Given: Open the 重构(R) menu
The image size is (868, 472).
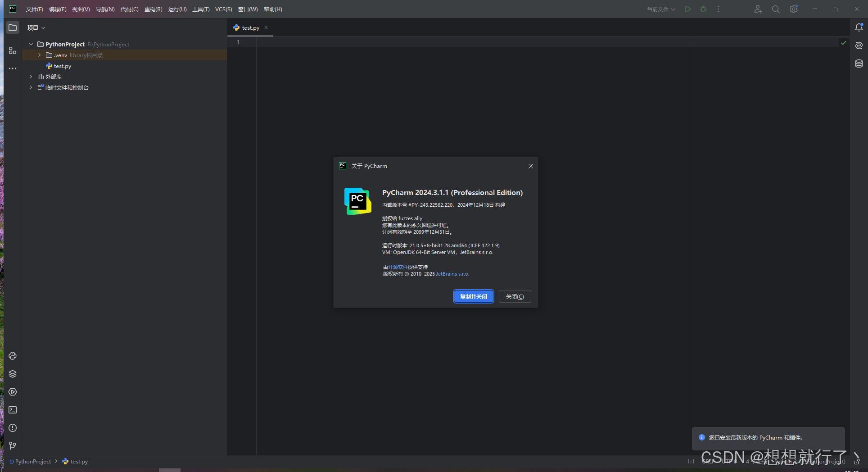Looking at the screenshot, I should tap(153, 9).
